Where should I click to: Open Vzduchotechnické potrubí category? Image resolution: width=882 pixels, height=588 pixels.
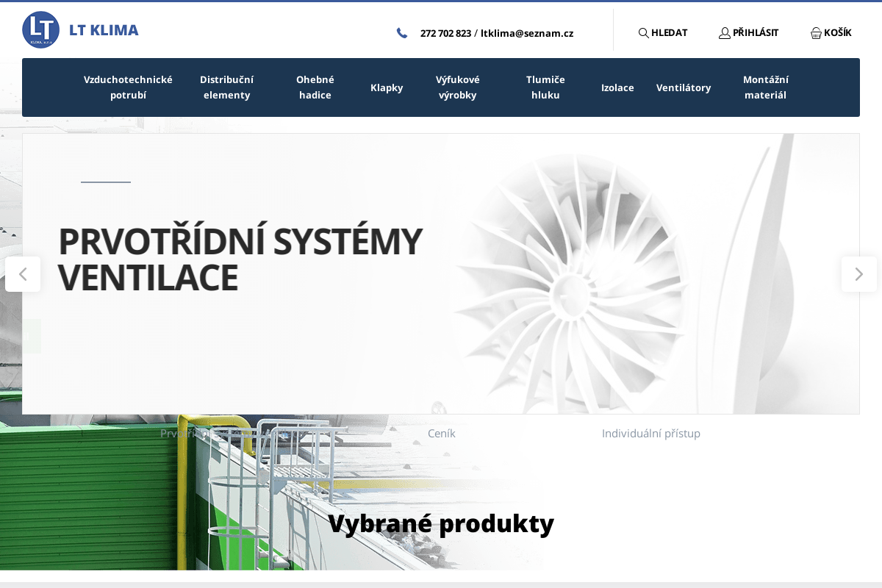(128, 87)
